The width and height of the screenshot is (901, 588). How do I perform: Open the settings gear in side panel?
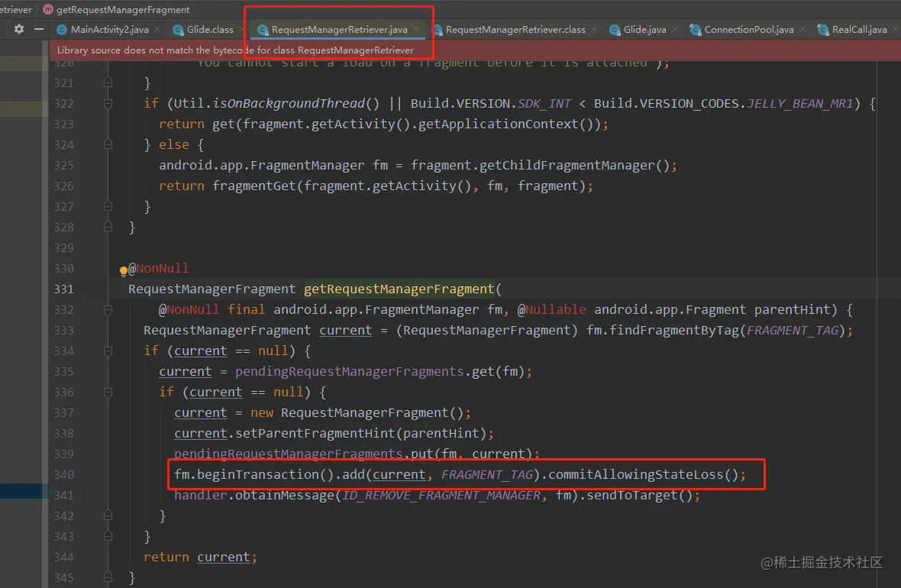pos(19,29)
